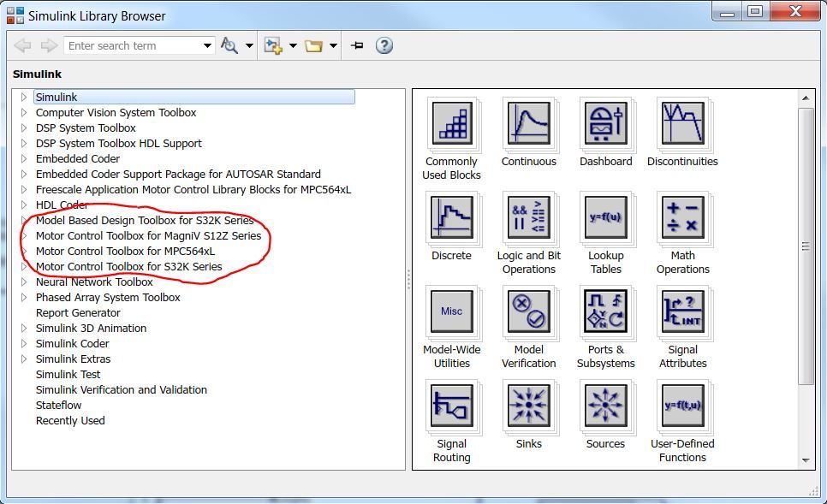This screenshot has height=504, width=827.
Task: Expand the Simulink Coder node
Action: [24, 343]
